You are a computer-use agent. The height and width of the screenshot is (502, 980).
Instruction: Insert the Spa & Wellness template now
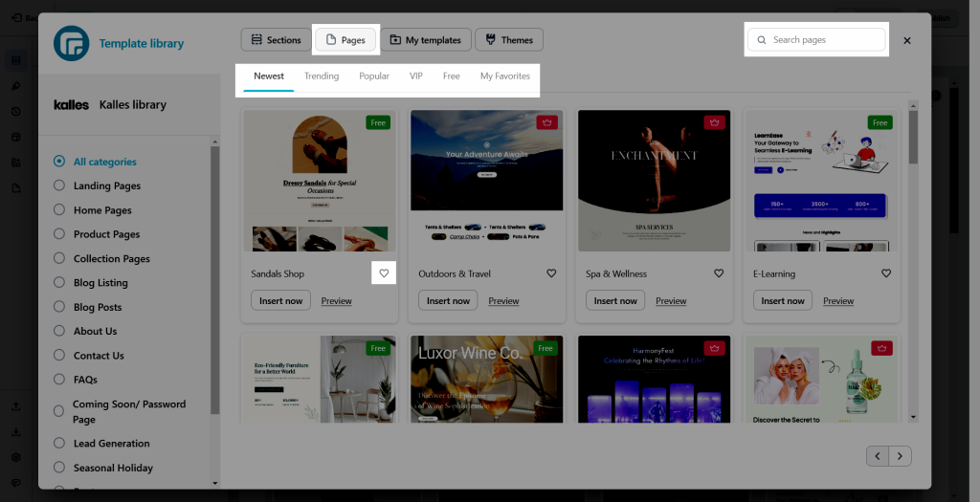tap(615, 300)
